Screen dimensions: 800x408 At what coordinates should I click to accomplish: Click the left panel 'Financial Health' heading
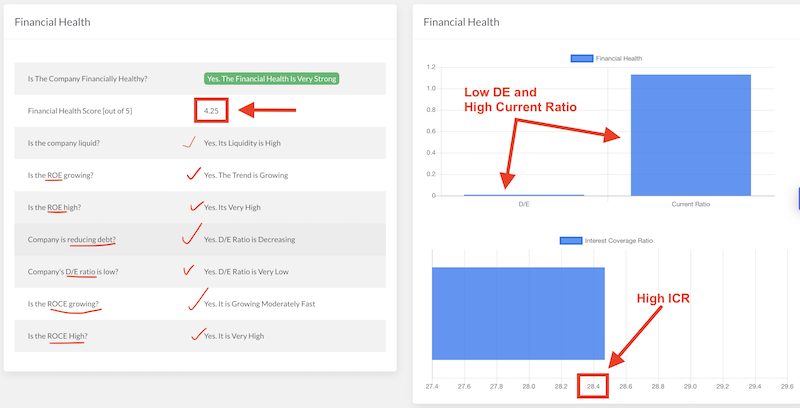coord(53,22)
